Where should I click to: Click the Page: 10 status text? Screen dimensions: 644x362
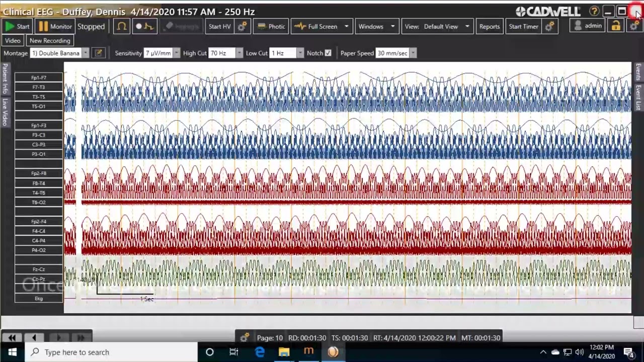point(270,338)
